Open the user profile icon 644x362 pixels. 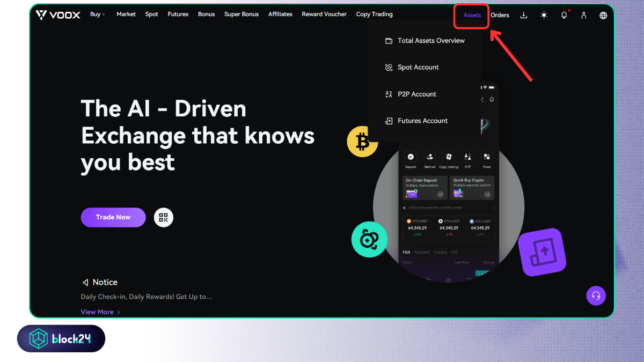583,15
